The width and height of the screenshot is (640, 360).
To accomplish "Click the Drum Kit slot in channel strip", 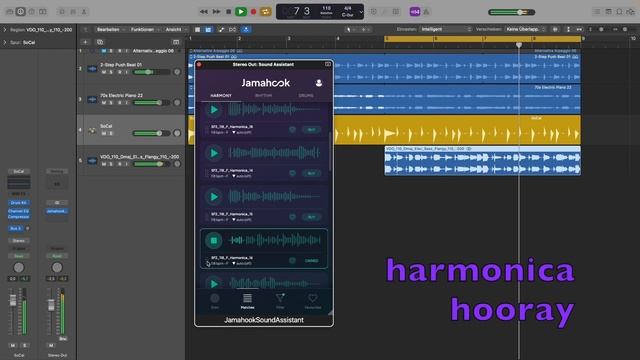I will (18, 202).
